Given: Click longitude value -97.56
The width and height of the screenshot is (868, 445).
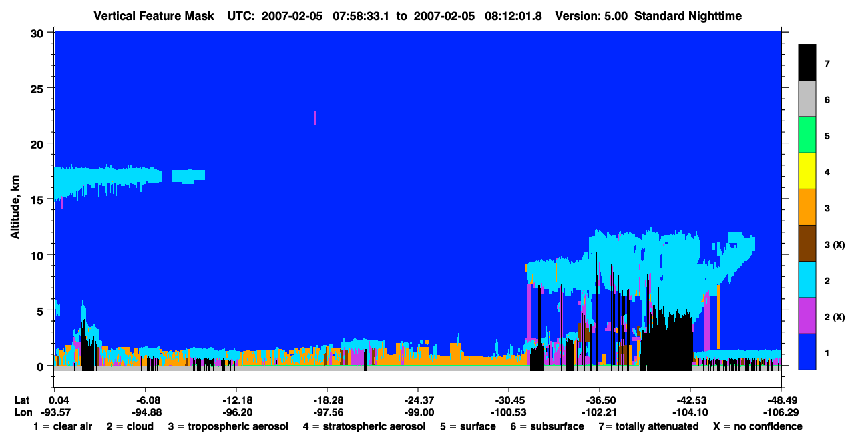Looking at the screenshot, I should coord(327,412).
